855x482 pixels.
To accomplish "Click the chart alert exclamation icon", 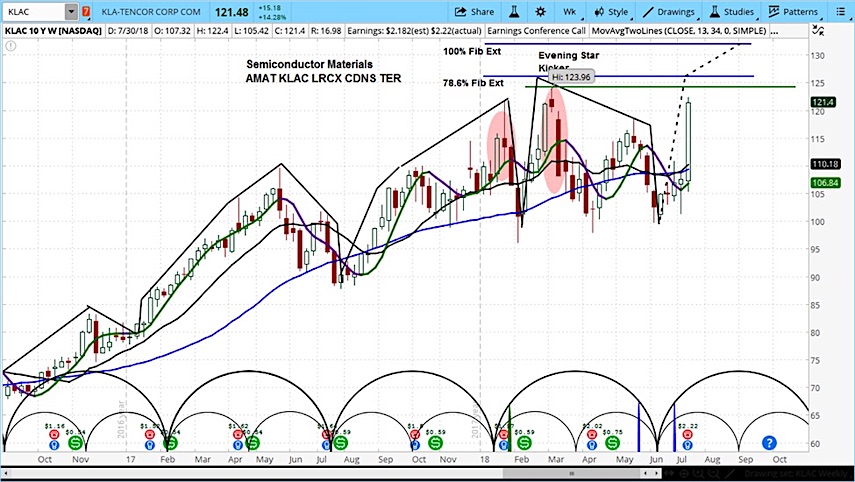I will (x=10, y=46).
